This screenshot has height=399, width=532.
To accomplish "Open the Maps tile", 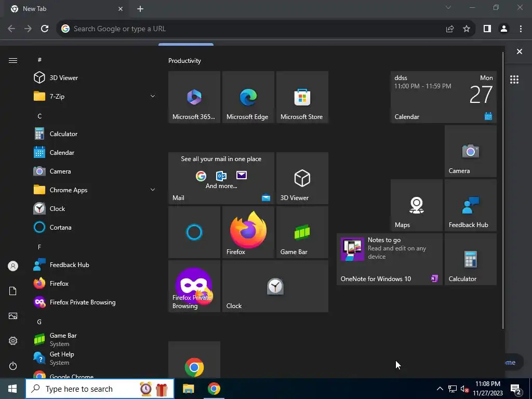I will pyautogui.click(x=417, y=205).
